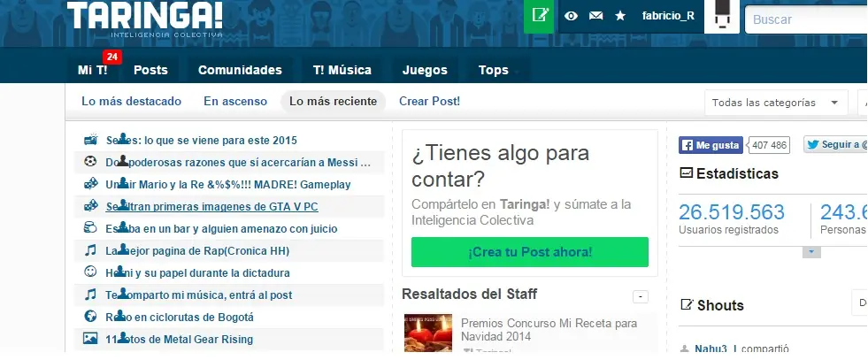This screenshot has width=868, height=360.
Task: Click Premios Concurso Mi Receta thumbnail
Action: coord(428,333)
